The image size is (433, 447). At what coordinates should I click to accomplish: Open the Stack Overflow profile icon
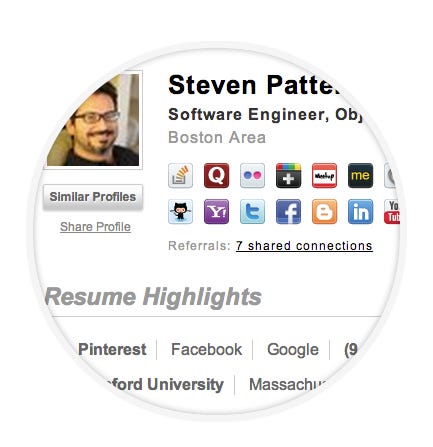(x=180, y=175)
